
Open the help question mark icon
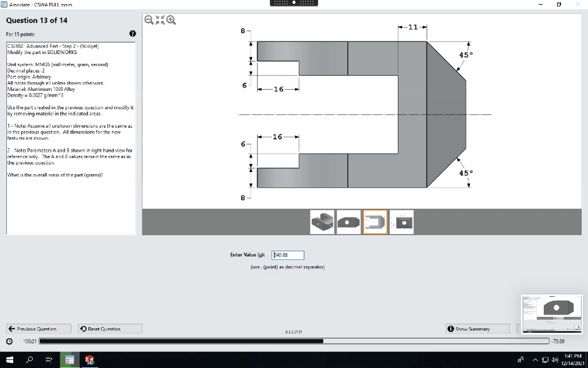pyautogui.click(x=133, y=33)
